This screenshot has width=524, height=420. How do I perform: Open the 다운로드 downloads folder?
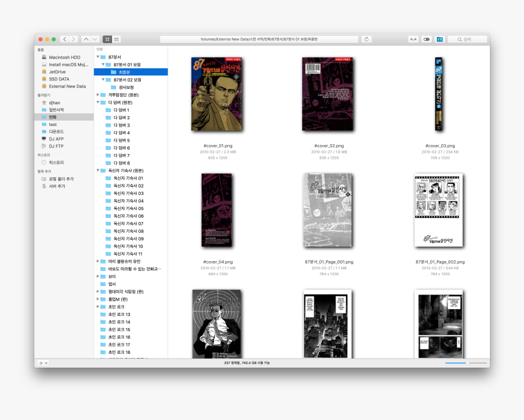tap(56, 131)
